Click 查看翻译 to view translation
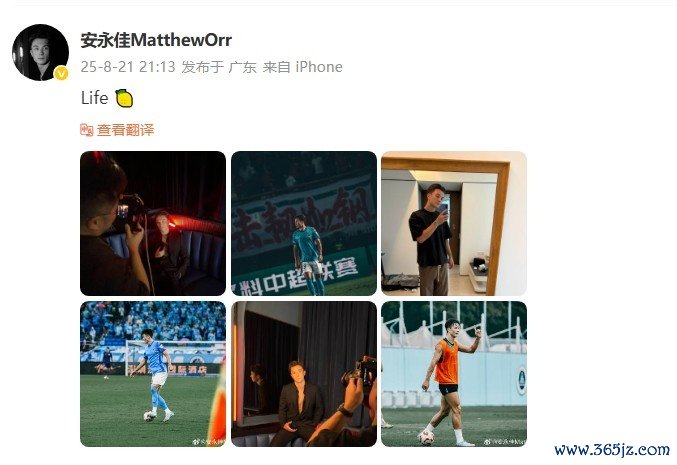677x465 pixels. click(x=126, y=130)
